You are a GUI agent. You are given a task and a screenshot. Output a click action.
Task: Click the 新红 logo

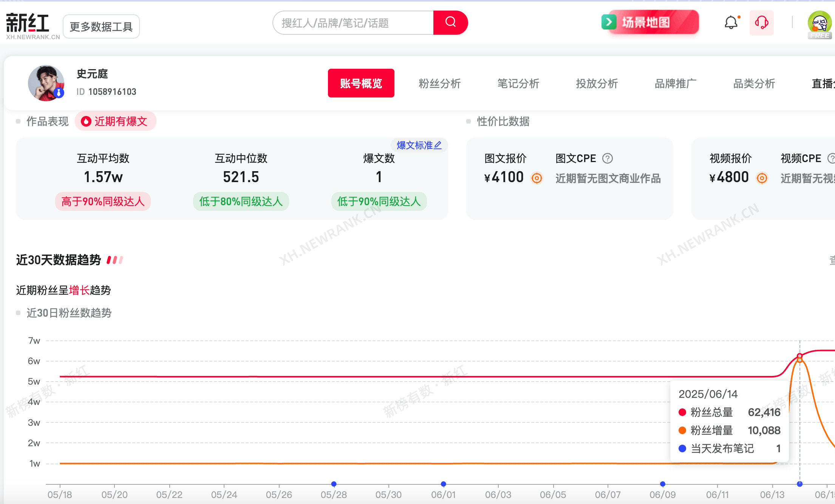point(32,26)
